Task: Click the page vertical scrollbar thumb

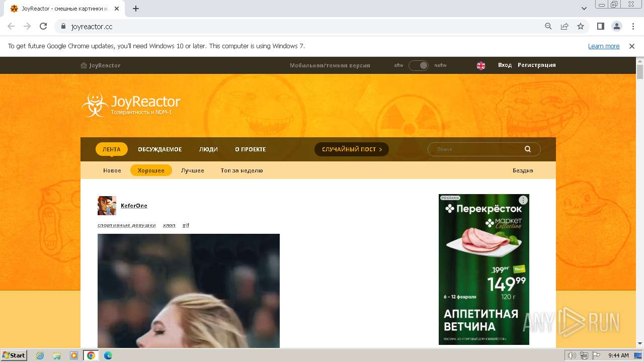Action: click(x=640, y=72)
